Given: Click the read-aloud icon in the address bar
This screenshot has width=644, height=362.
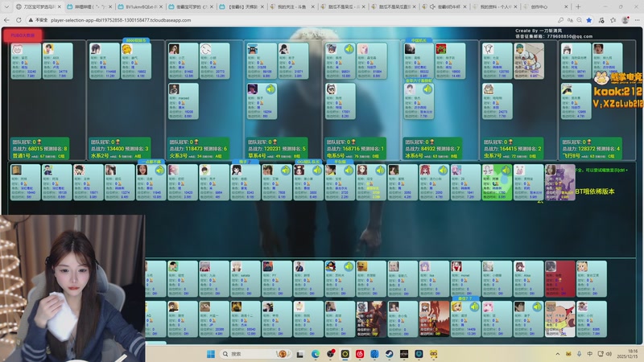Looking at the screenshot, I should 570,19.
